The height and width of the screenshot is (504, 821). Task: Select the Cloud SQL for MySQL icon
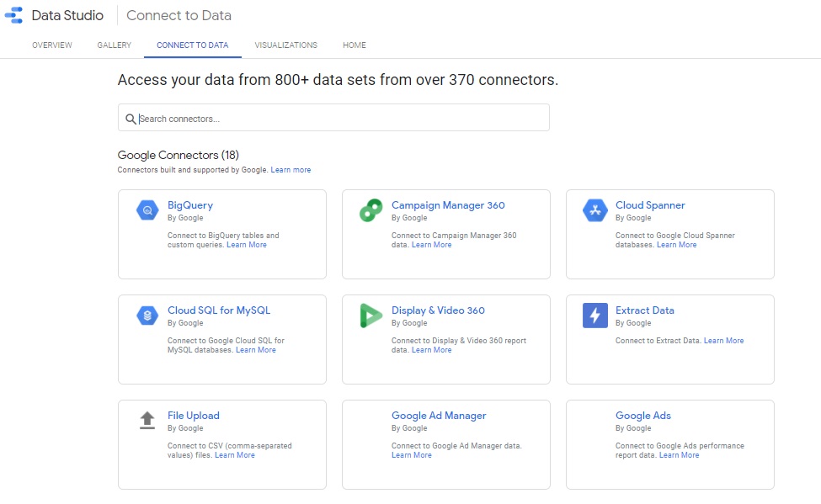(147, 316)
